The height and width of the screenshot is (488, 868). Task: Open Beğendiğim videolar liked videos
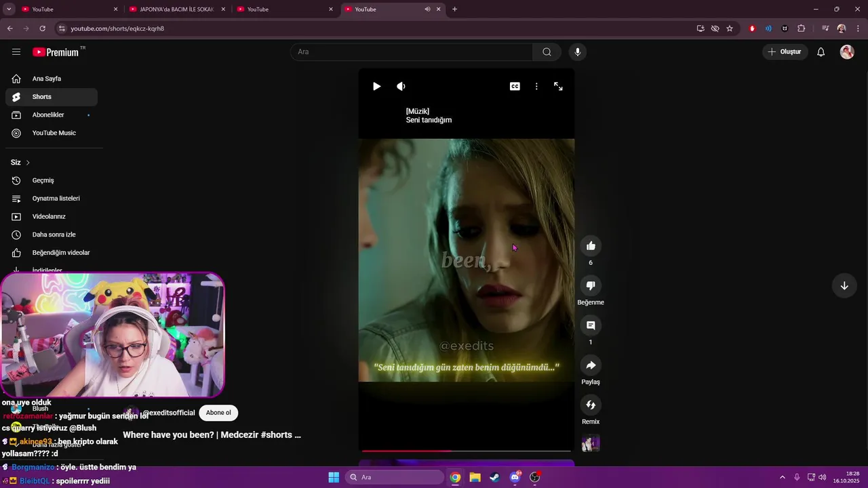point(52,253)
